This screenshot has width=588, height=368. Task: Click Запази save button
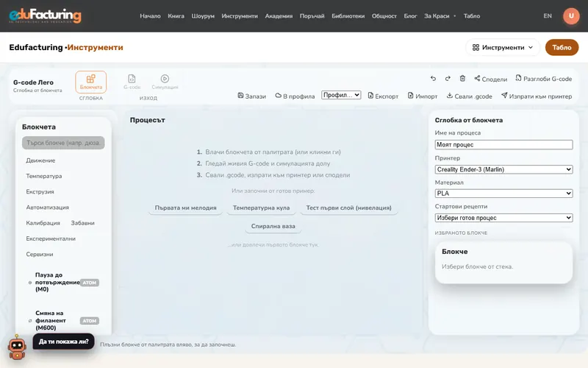[x=251, y=96]
